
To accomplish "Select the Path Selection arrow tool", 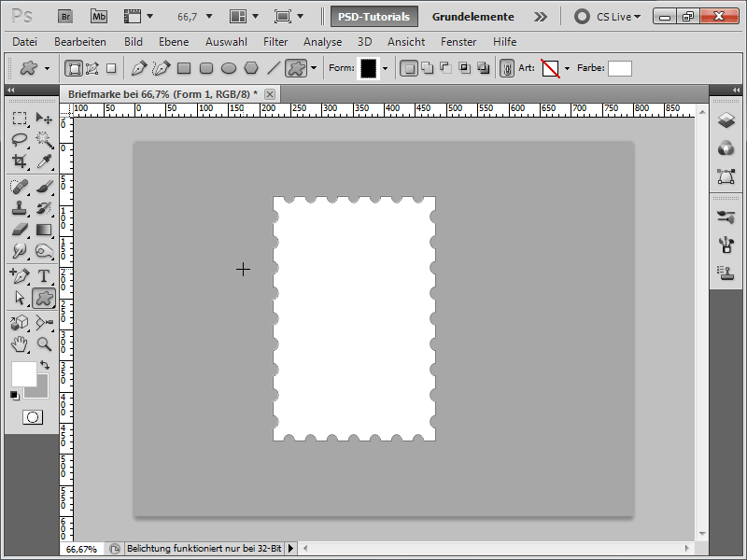I will click(x=20, y=298).
